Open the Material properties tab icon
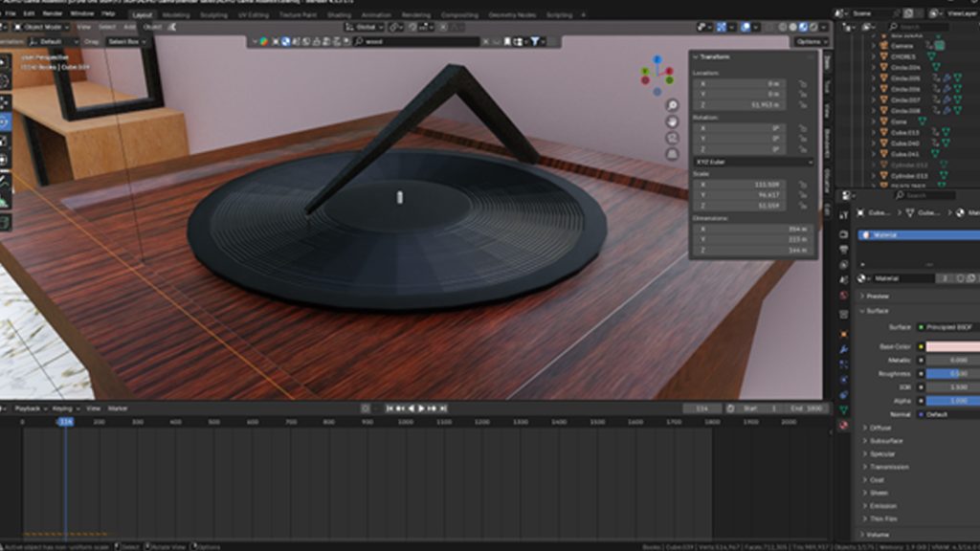980x551 pixels. 843,424
